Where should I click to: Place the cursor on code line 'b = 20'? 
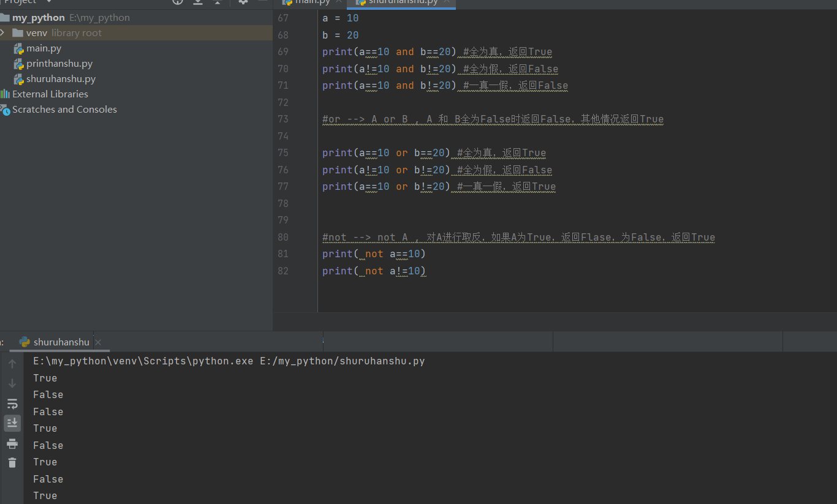point(341,35)
